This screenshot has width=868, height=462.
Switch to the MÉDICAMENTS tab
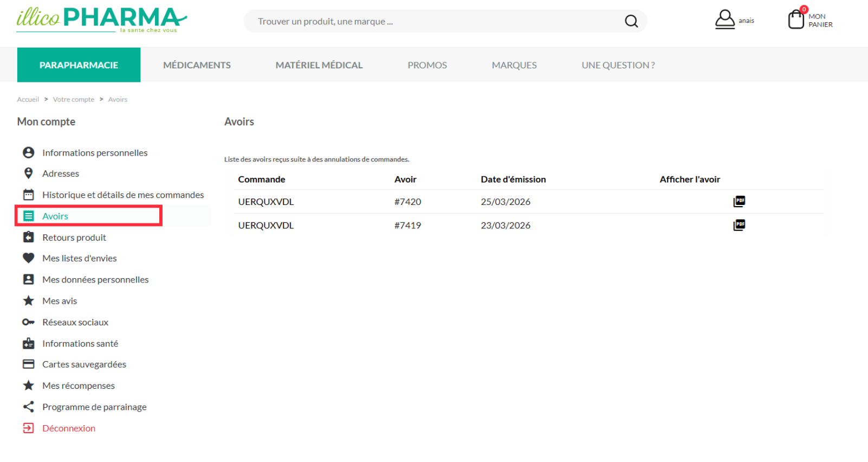[197, 65]
